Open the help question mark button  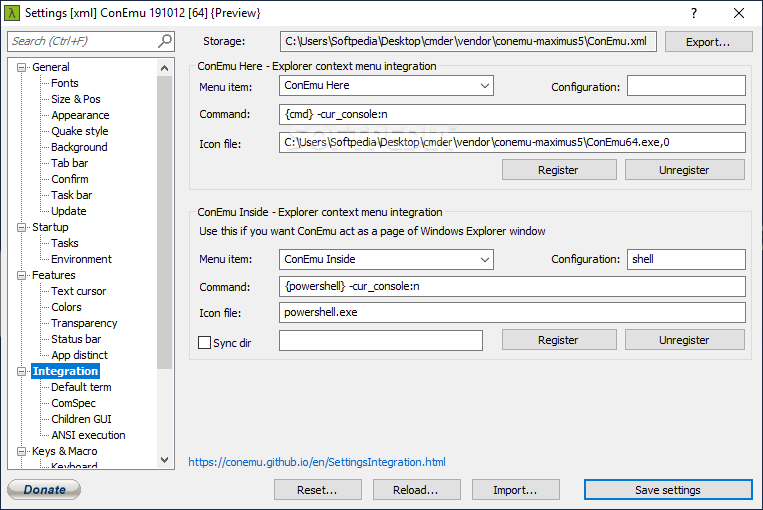coord(694,13)
